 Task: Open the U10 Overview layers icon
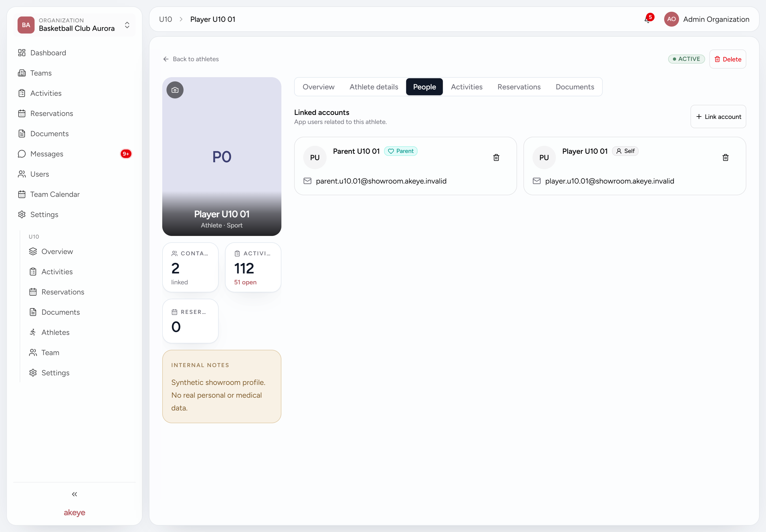(x=33, y=251)
